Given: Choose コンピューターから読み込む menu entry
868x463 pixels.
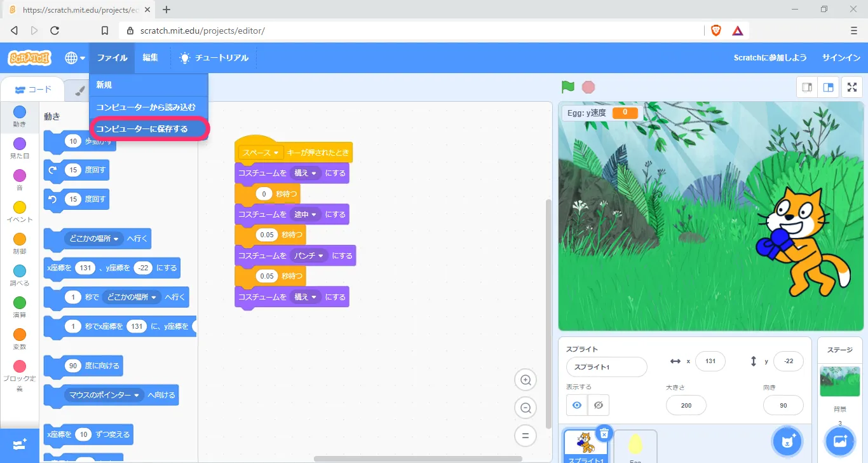Looking at the screenshot, I should point(149,107).
